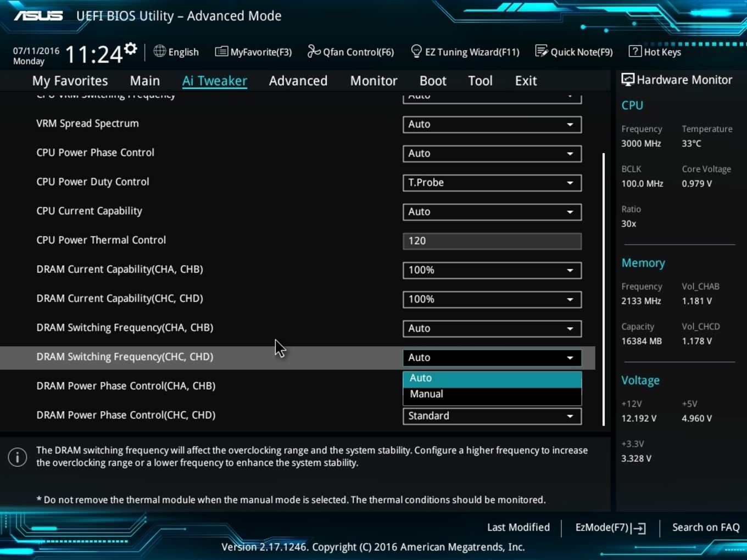Select CPU Power Phase Control label

point(95,153)
